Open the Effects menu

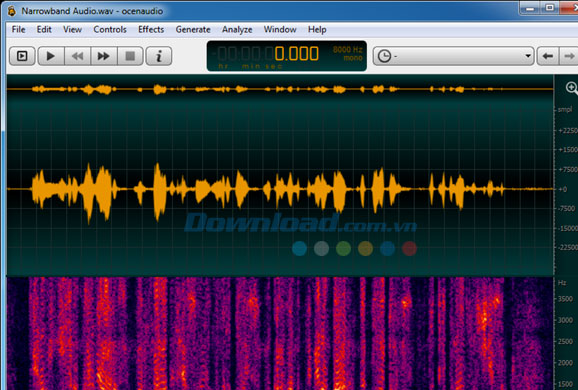(x=151, y=29)
